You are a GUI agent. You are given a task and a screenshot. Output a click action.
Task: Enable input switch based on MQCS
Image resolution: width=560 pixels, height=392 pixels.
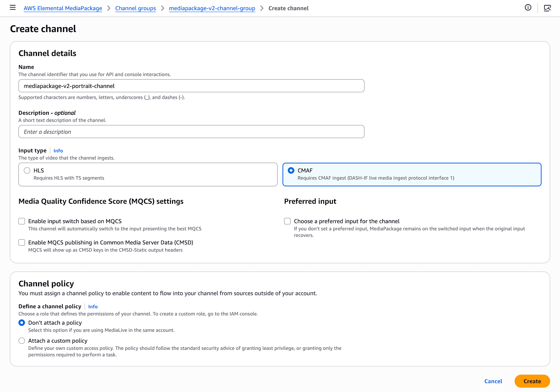tap(22, 221)
